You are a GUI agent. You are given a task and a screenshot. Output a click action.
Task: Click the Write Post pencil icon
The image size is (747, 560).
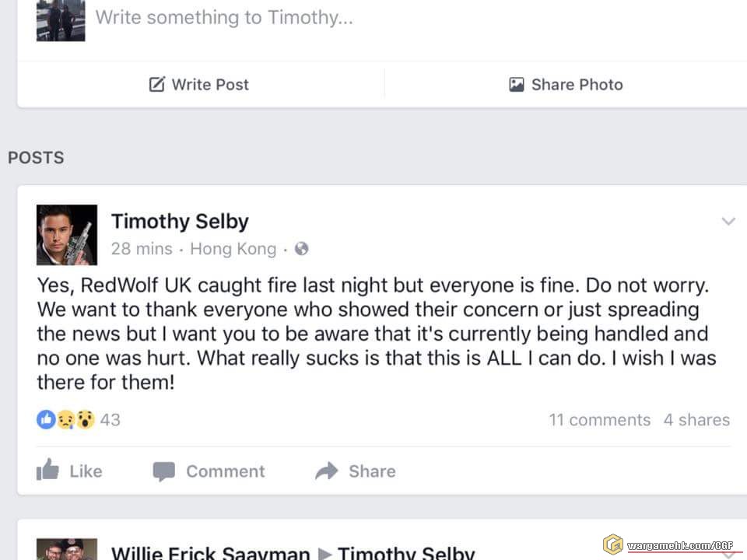(x=156, y=85)
